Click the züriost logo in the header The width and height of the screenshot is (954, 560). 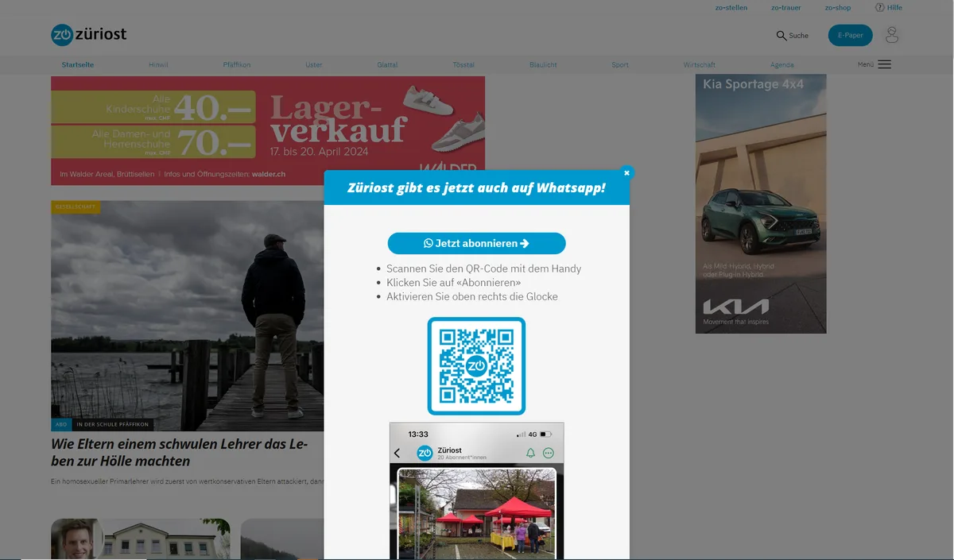pyautogui.click(x=88, y=34)
